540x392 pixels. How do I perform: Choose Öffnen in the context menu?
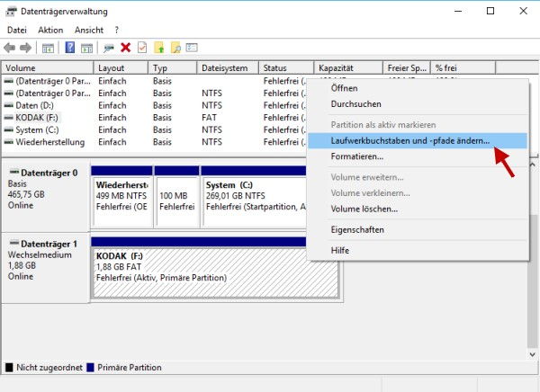(418, 88)
